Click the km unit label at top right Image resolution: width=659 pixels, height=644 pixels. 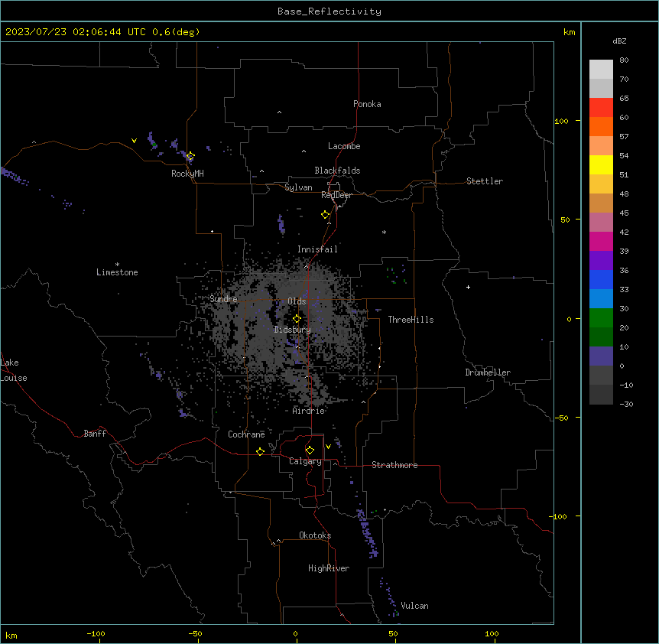click(569, 32)
